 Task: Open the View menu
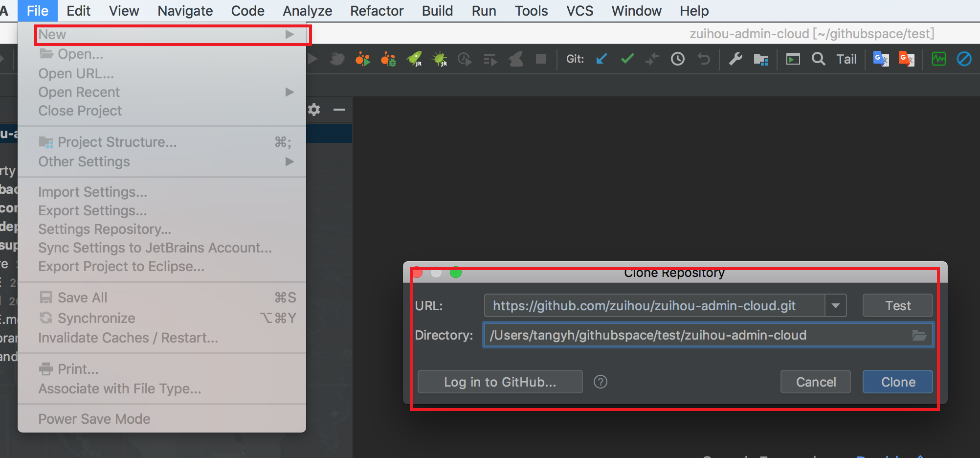click(x=124, y=11)
